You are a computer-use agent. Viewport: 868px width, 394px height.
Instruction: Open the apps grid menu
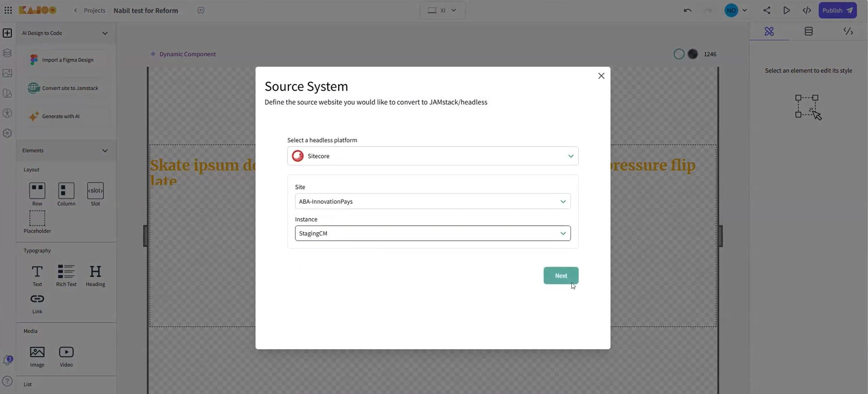[8, 10]
